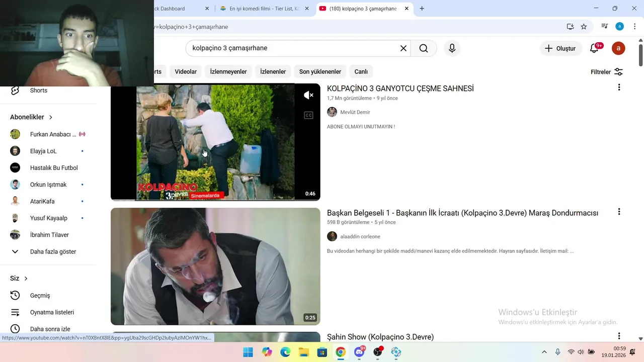The height and width of the screenshot is (362, 644).
Task: Open Microsoft Store from taskbar
Action: (x=322, y=352)
